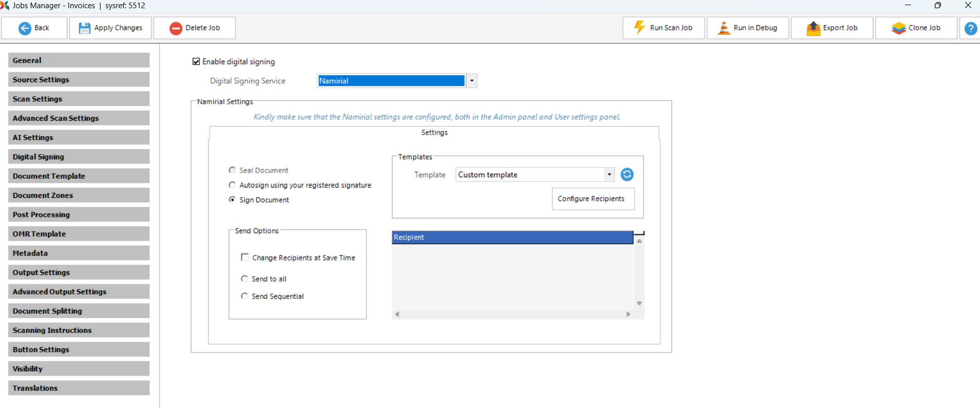Click the Run in Debug cone icon
The height and width of the screenshot is (408, 980).
724,28
